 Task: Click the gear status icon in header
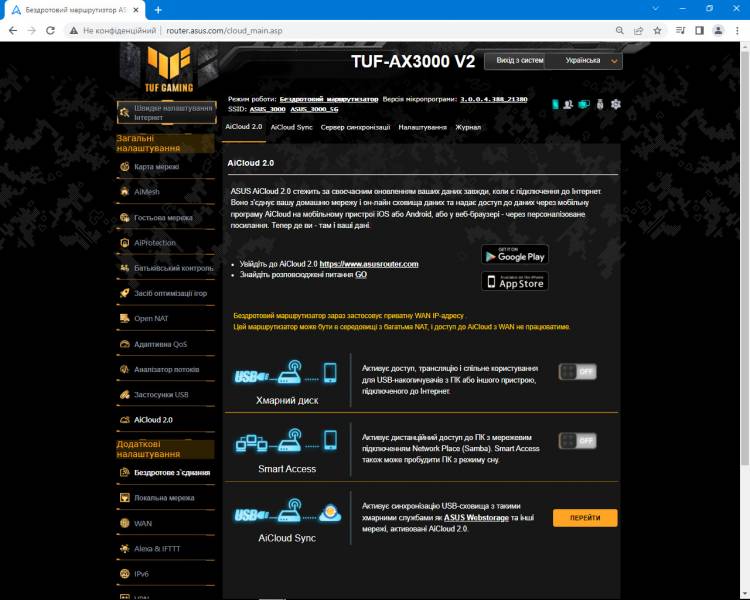[616, 104]
